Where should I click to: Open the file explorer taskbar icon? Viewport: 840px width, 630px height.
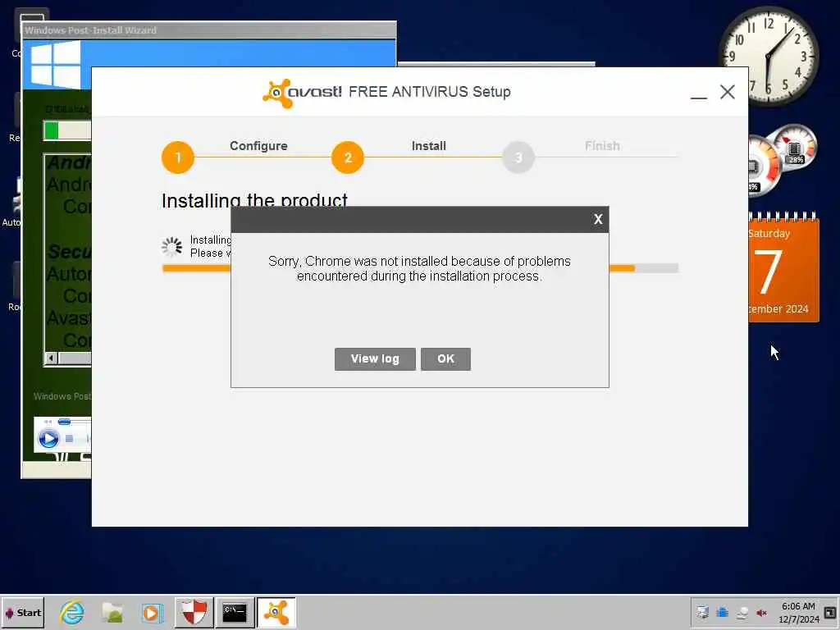(112, 612)
